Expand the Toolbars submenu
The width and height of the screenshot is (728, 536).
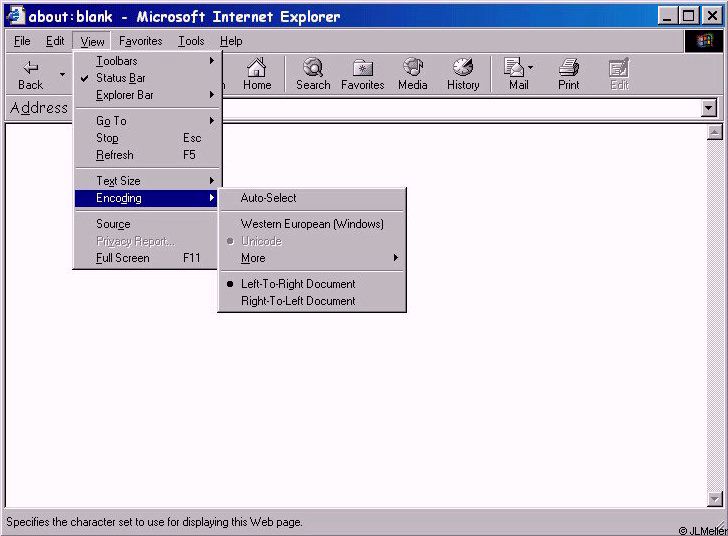point(146,61)
